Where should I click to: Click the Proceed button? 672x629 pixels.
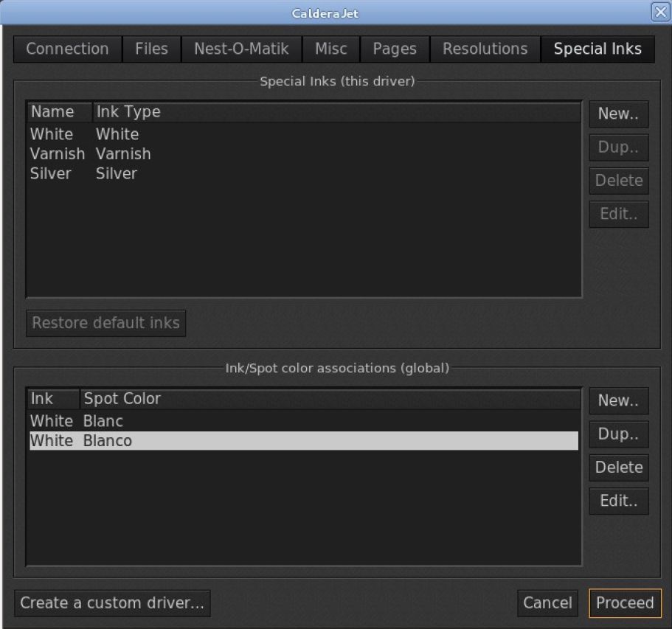click(x=625, y=603)
